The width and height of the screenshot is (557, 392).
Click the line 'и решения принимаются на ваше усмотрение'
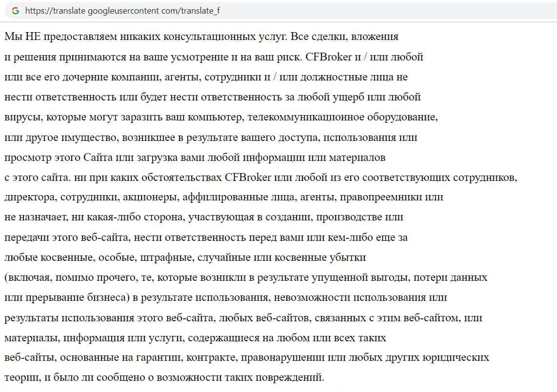point(214,57)
